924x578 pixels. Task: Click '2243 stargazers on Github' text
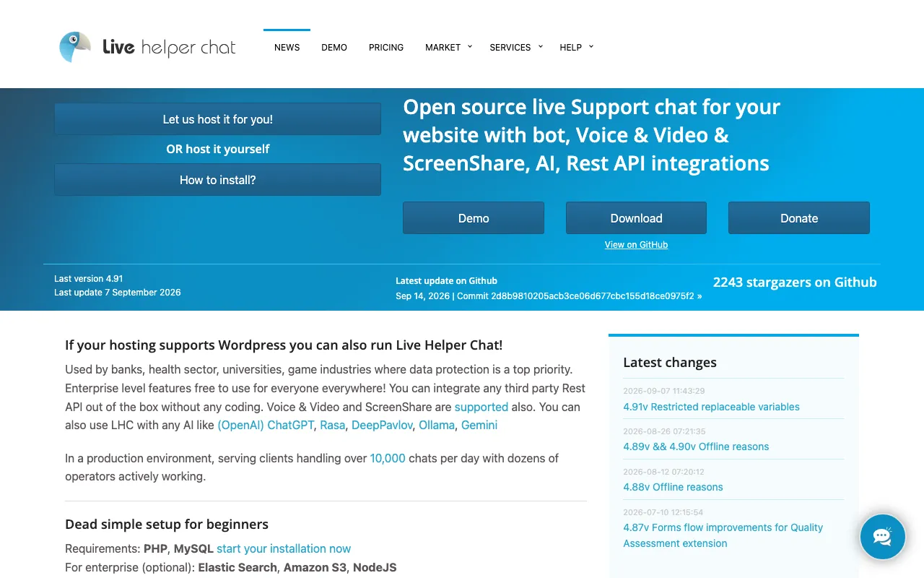point(795,282)
